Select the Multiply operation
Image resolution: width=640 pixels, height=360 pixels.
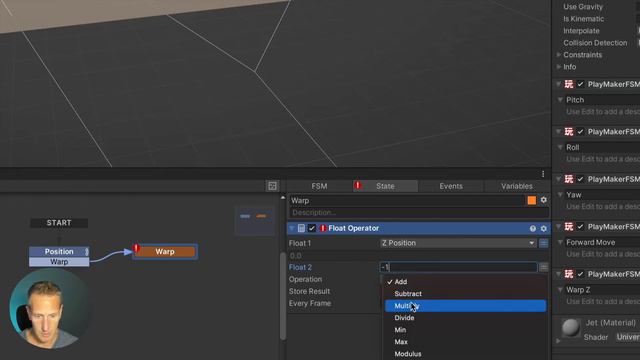[465, 306]
